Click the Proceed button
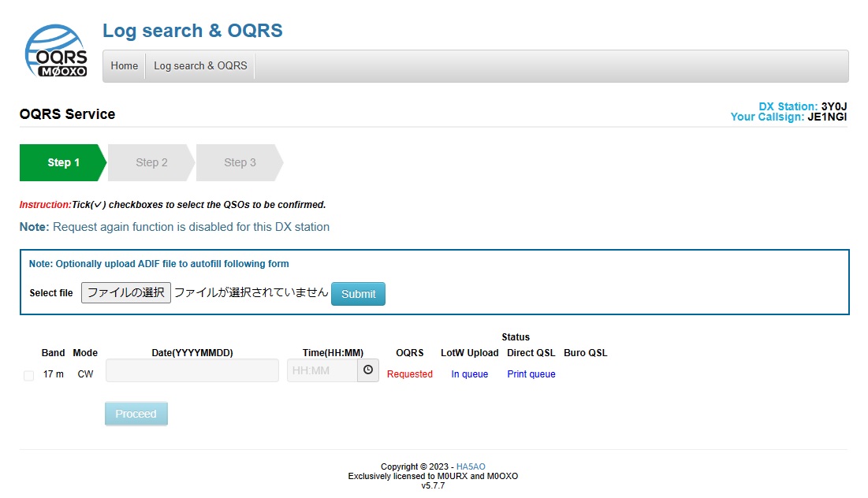The width and height of the screenshot is (868, 498). 136,414
